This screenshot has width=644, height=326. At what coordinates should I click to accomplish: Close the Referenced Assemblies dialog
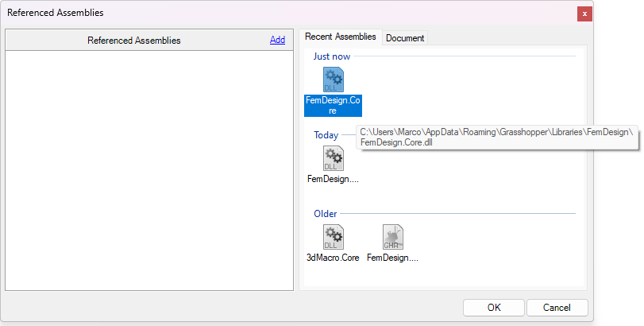pos(584,14)
